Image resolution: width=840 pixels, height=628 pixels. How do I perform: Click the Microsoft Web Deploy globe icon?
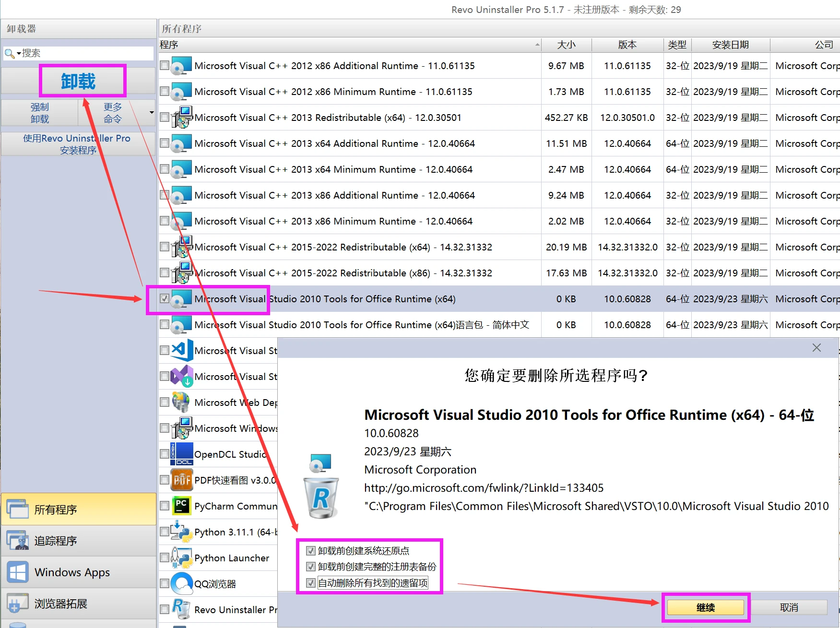point(182,403)
